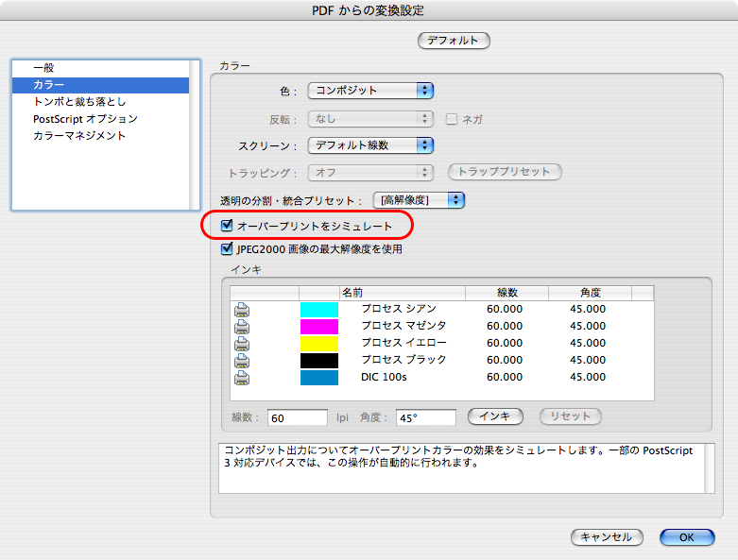Select the プロセス シアン name
738x560 pixels.
[x=399, y=309]
